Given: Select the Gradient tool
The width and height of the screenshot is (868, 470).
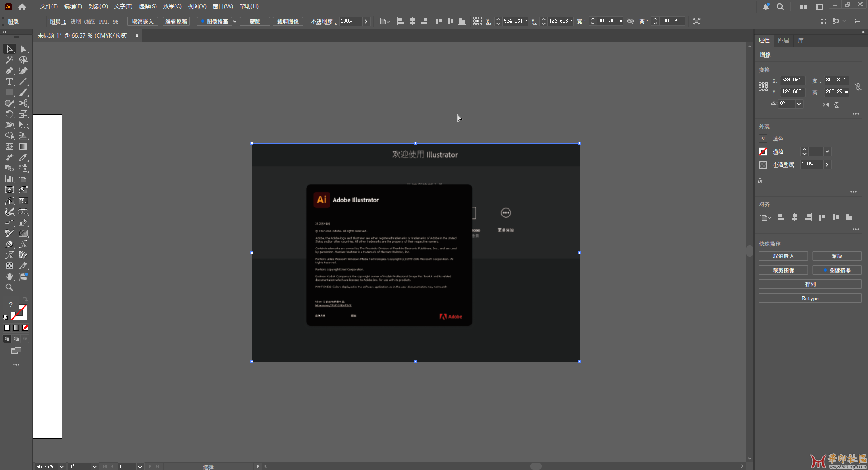Looking at the screenshot, I should [x=24, y=146].
